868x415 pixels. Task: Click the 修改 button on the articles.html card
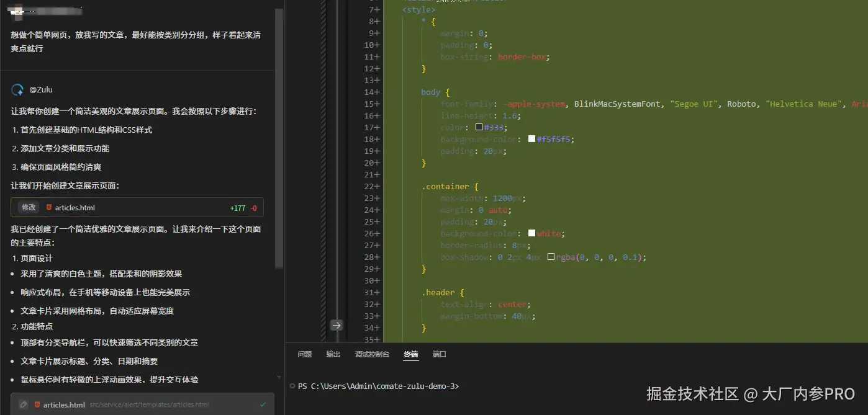click(29, 207)
